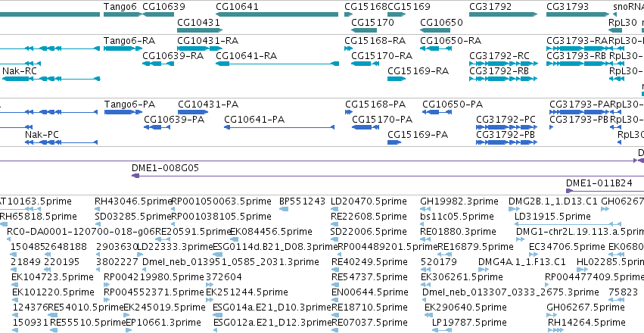Screen dimensions: 644x334
Task: Select the CG31792-PC protein label
Action: click(506, 120)
